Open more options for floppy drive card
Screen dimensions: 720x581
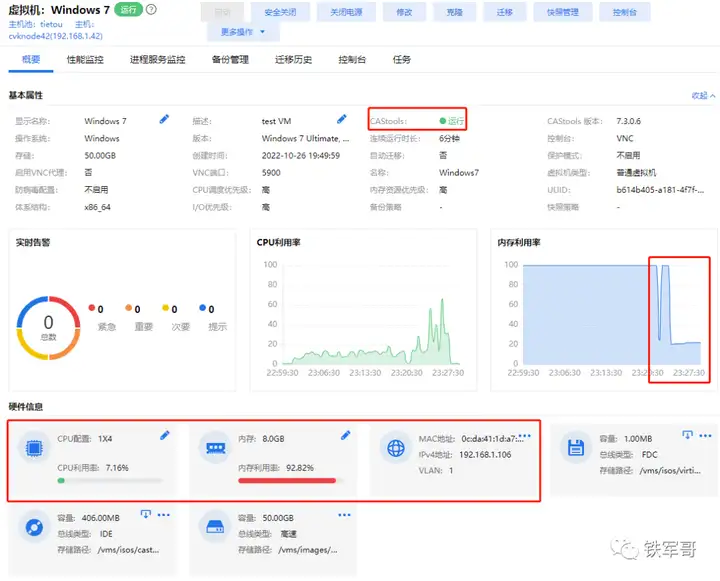point(705,435)
